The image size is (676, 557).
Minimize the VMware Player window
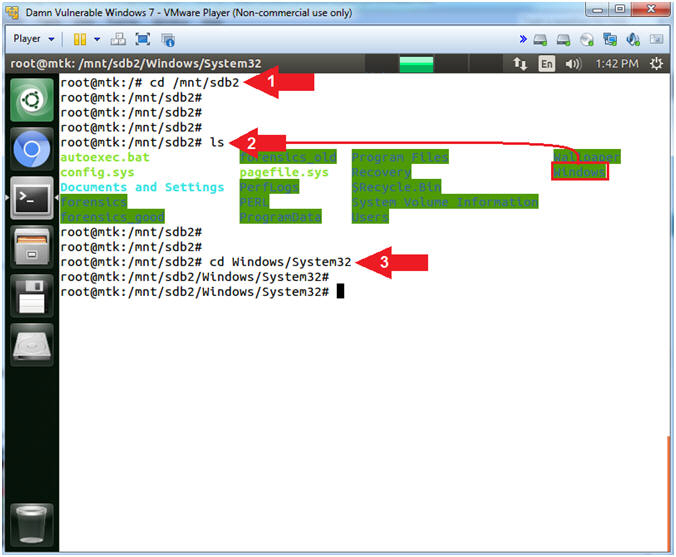[598, 9]
